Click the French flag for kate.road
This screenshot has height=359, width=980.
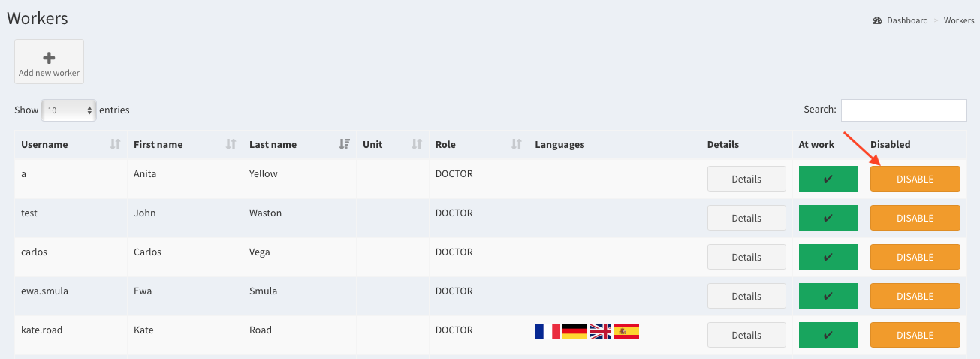[547, 330]
